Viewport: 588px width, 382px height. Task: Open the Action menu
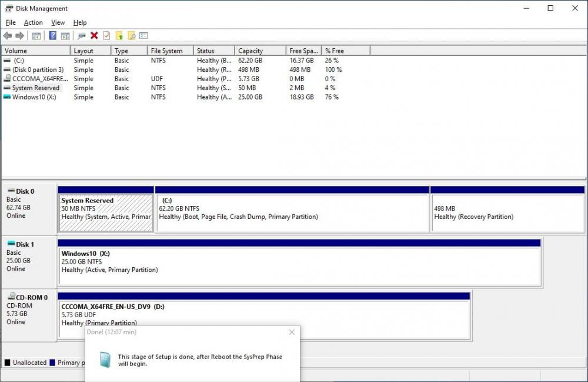coord(33,22)
